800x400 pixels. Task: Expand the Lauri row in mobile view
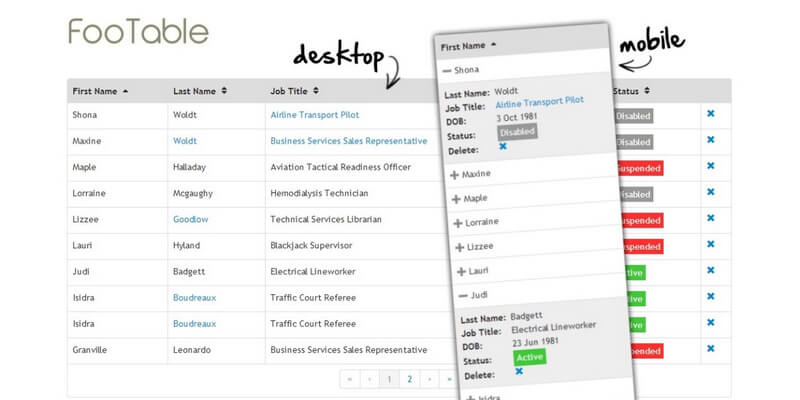tap(460, 271)
